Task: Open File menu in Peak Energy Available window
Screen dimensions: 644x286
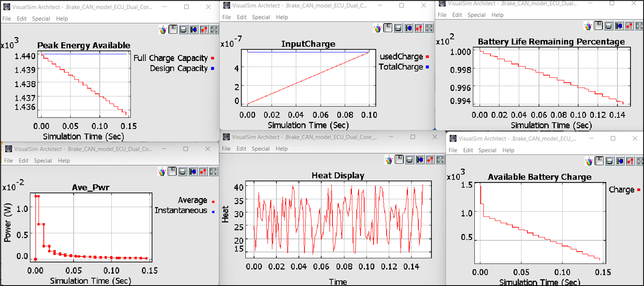Action: 7,19
